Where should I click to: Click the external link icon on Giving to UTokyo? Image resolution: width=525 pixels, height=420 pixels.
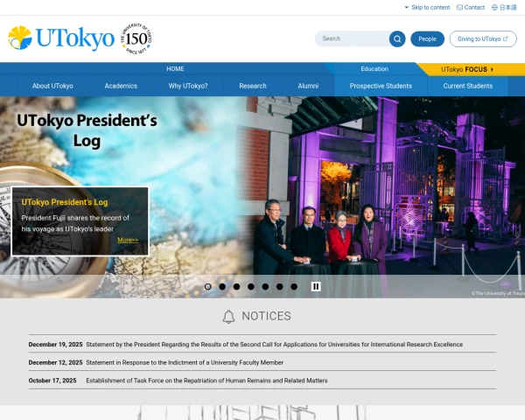(x=505, y=38)
